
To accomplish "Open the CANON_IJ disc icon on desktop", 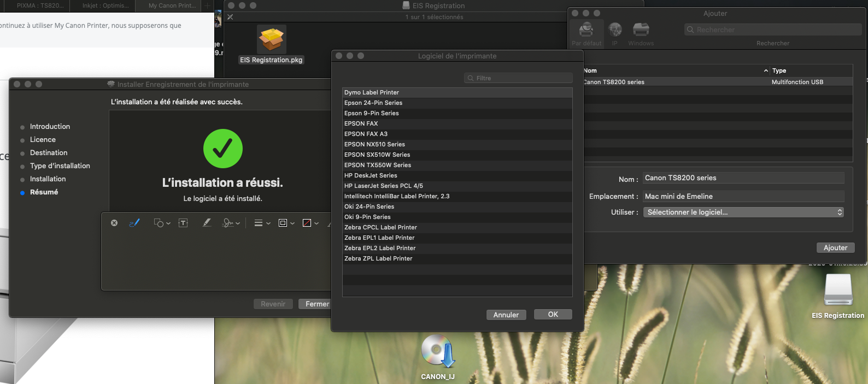I will (x=437, y=352).
